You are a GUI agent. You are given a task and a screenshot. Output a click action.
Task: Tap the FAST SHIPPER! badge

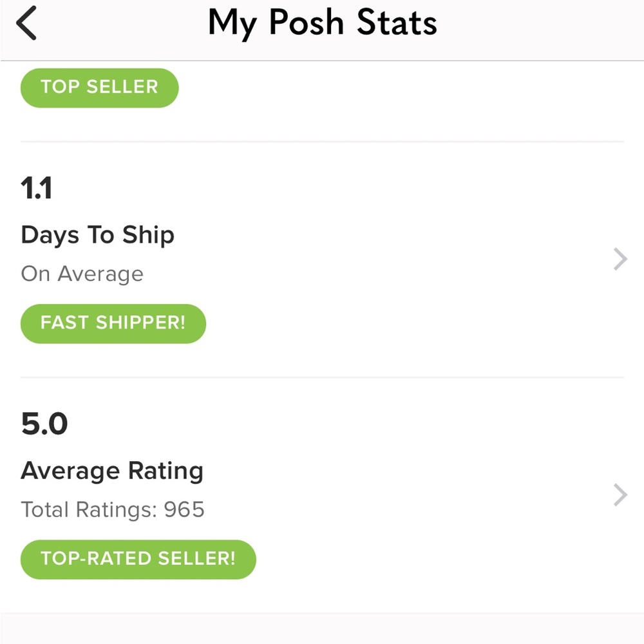113,323
